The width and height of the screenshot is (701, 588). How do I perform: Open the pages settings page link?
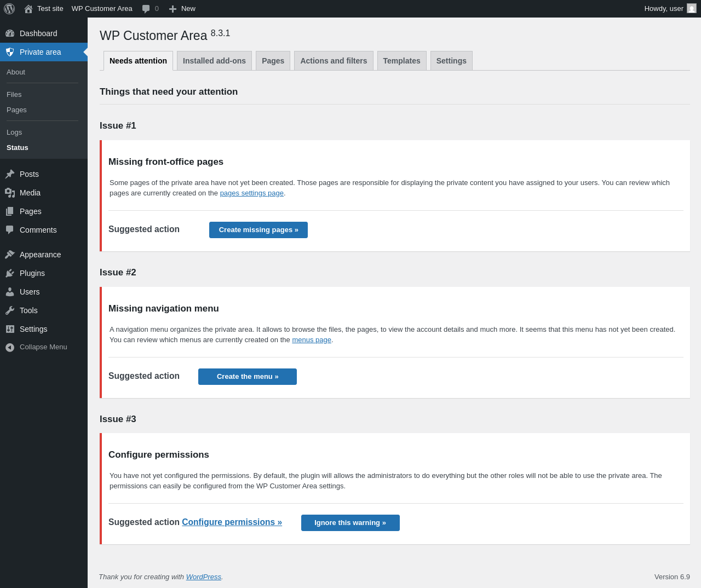tap(251, 193)
